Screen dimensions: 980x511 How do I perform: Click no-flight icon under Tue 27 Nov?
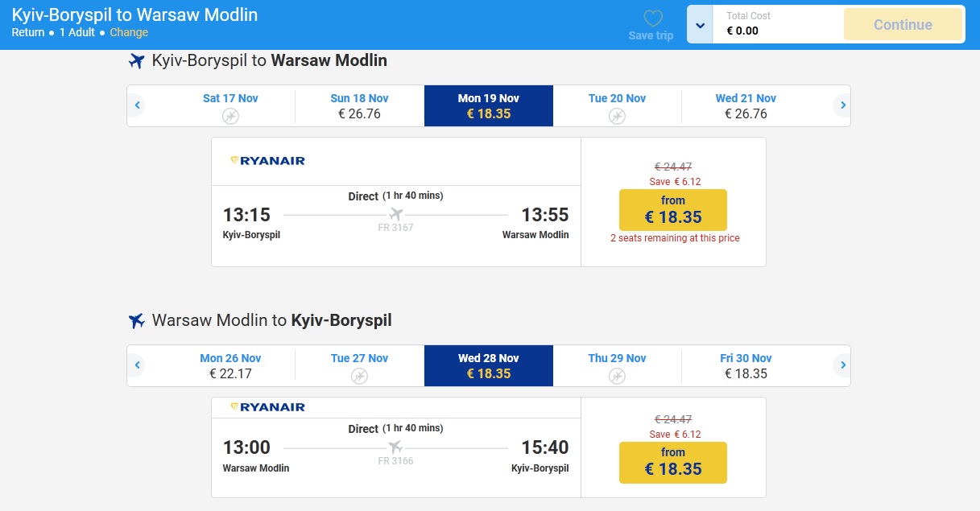pyautogui.click(x=359, y=377)
